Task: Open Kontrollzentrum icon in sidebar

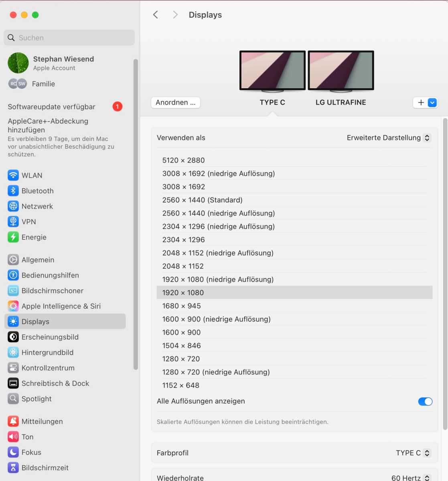Action: [13, 368]
